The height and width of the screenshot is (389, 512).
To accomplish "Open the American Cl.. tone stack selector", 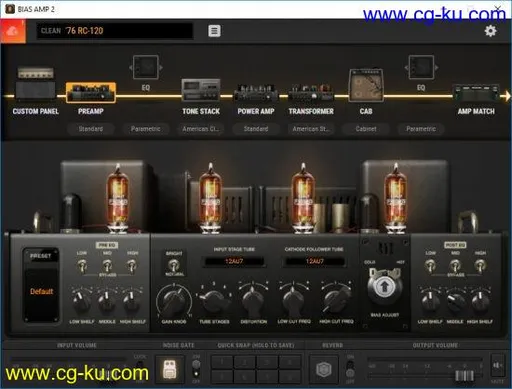I will pos(201,129).
